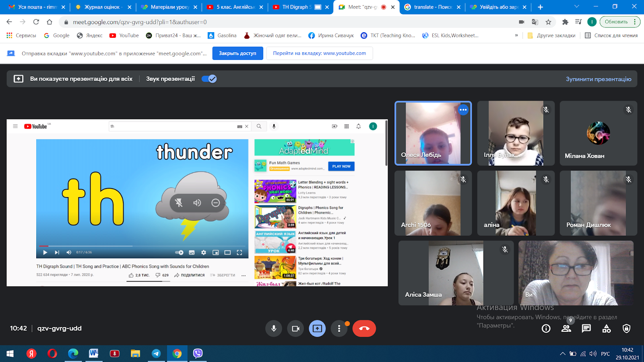This screenshot has width=644, height=362.
Task: Open Chrome media control icon
Action: pos(578,22)
